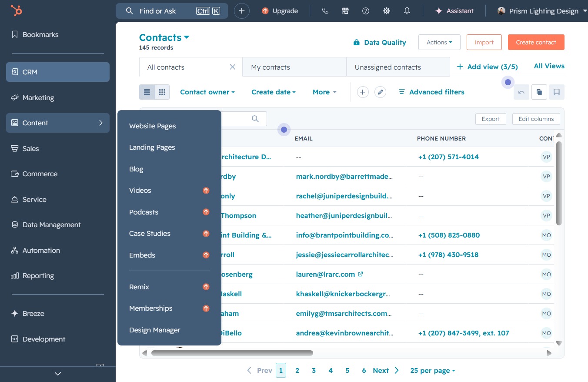
Task: Open Advanced filters
Action: click(431, 92)
